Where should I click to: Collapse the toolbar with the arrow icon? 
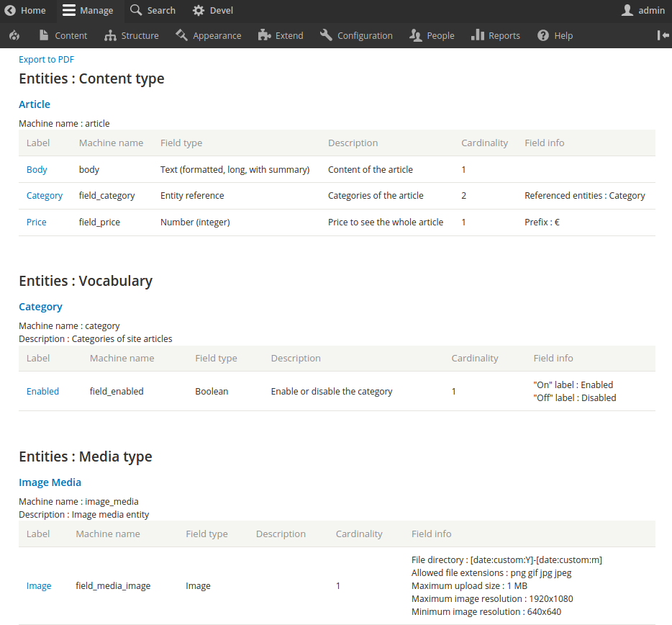(663, 35)
